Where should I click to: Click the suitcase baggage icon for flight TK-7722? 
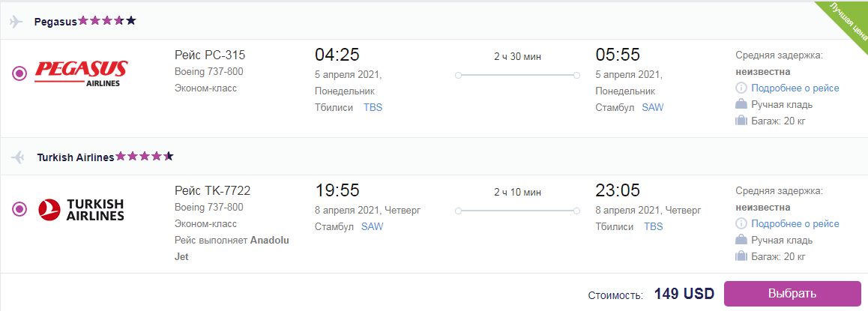click(x=741, y=256)
